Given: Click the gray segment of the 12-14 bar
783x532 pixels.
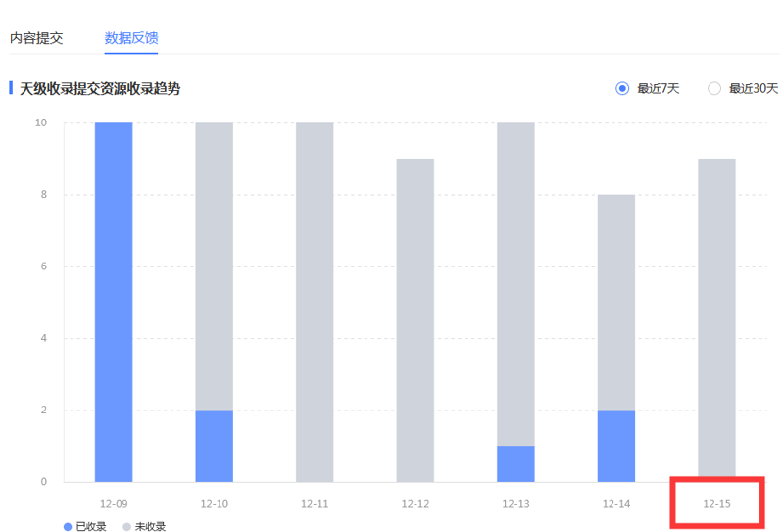Looking at the screenshot, I should pyautogui.click(x=616, y=303).
